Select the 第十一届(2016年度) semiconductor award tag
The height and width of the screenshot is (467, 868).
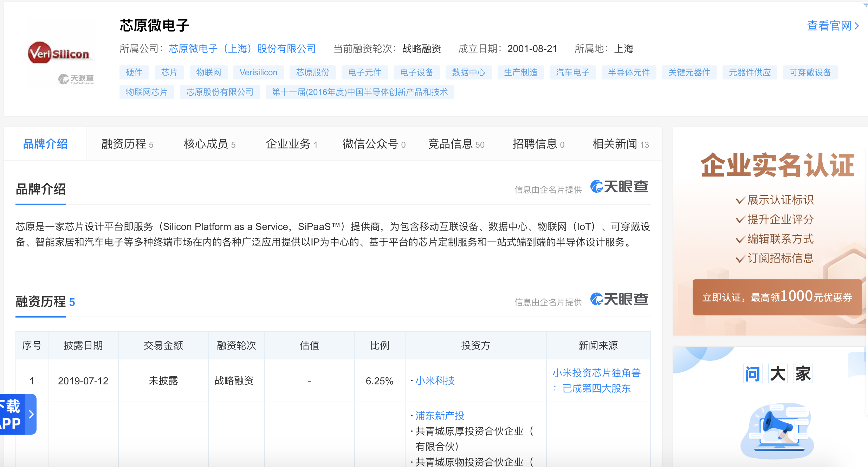pos(360,92)
